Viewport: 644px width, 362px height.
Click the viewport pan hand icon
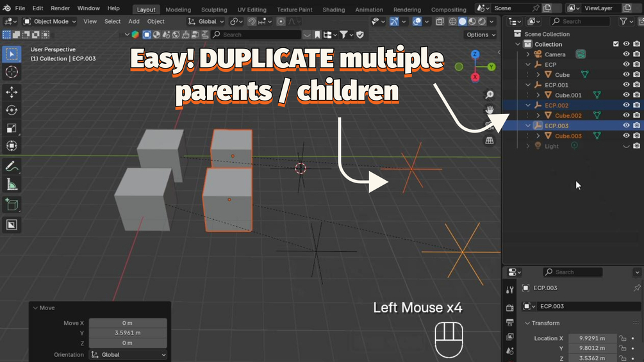(x=489, y=110)
